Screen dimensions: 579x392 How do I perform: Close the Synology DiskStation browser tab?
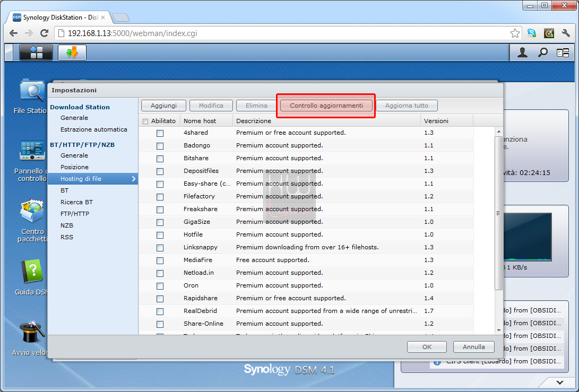click(x=103, y=18)
